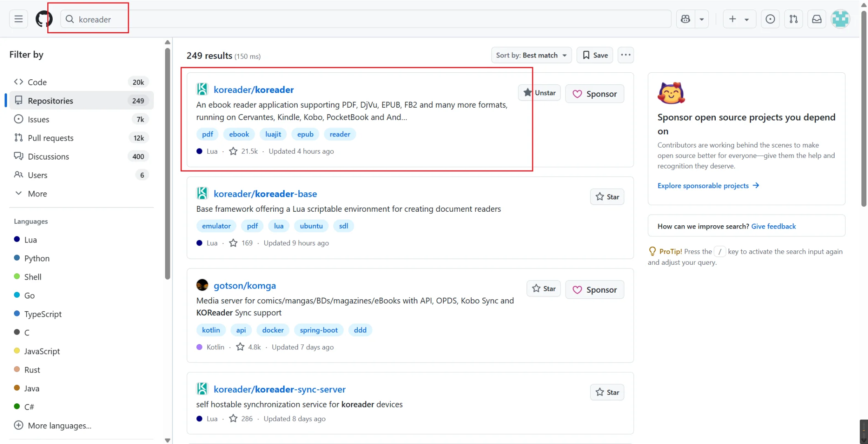Click the luajit topic tag
This screenshot has height=444, width=868.
coord(273,134)
